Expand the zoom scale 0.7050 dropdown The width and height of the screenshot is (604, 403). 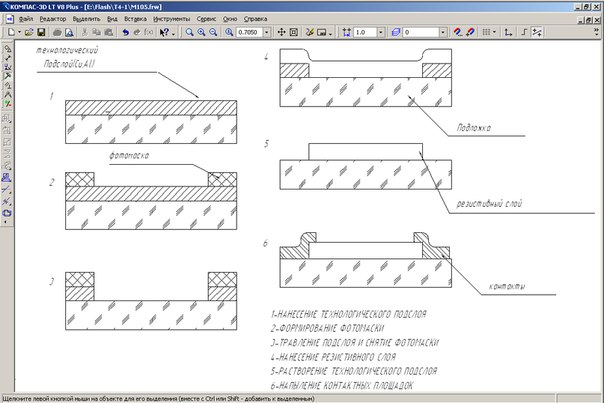point(267,32)
